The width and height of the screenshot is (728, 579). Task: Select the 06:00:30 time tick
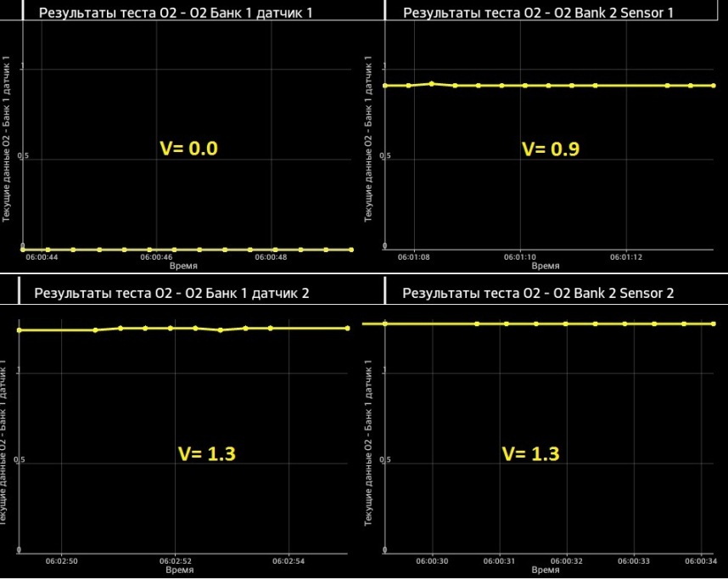pyautogui.click(x=433, y=561)
